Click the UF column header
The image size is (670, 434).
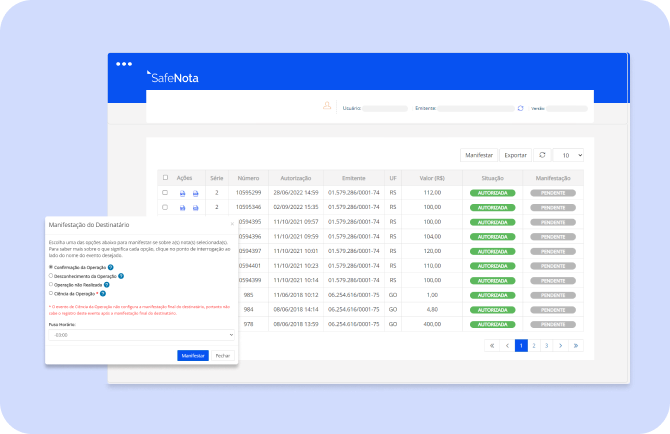[393, 178]
